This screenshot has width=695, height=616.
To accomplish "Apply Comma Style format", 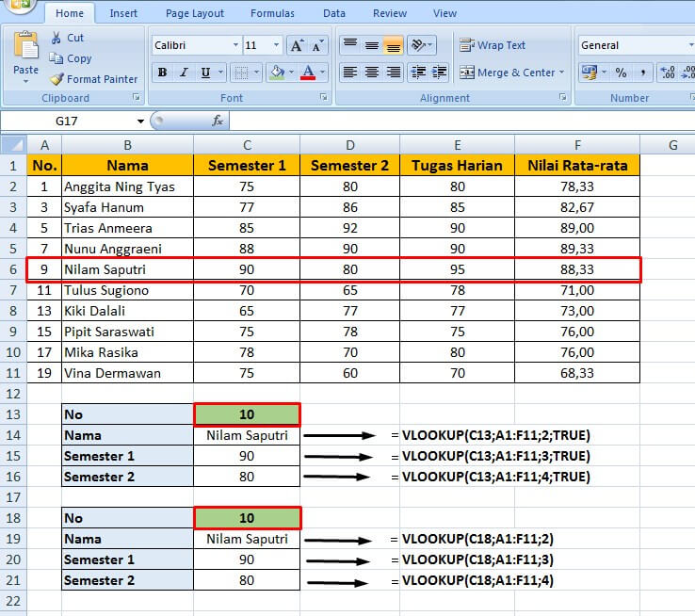I will (642, 73).
